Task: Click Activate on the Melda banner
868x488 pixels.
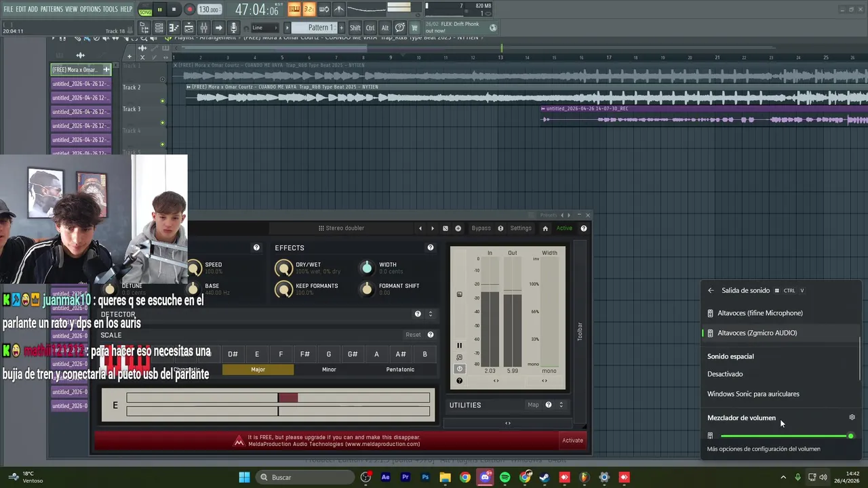Action: (x=572, y=441)
